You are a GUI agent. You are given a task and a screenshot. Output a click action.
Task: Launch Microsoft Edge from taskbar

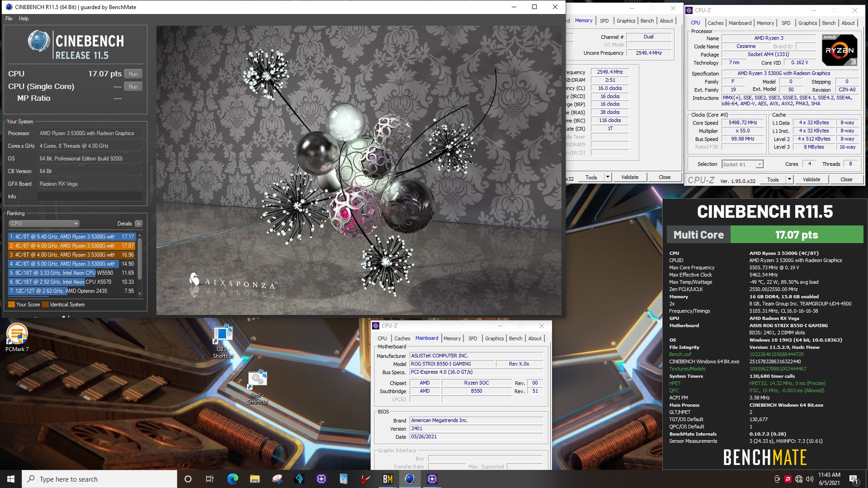tap(232, 479)
